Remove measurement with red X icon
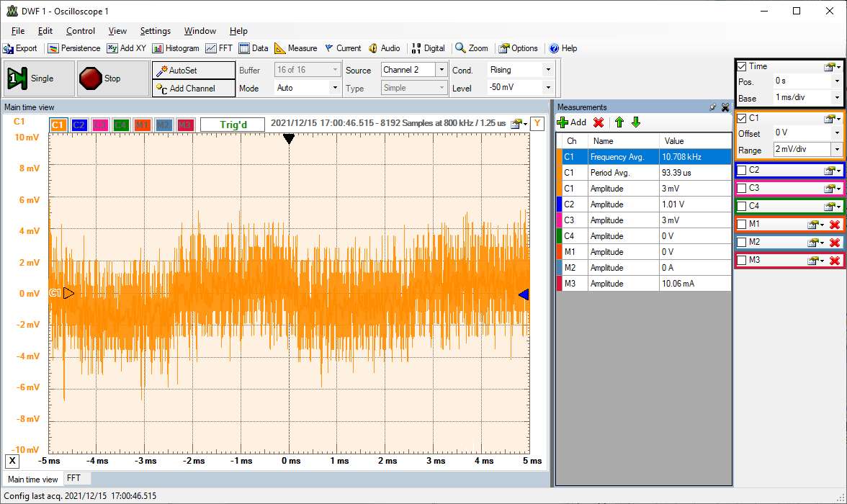Screen dimensions: 847x504 click(598, 122)
